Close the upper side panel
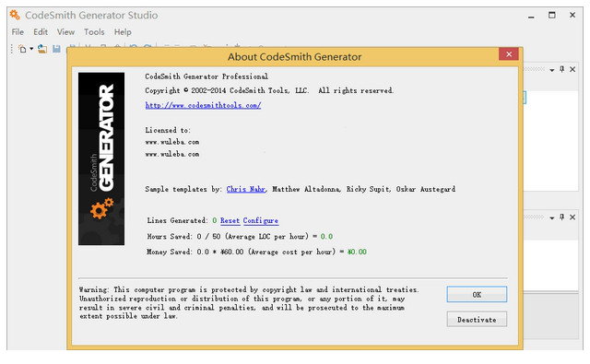Screen dimensions: 590x364 572,69
